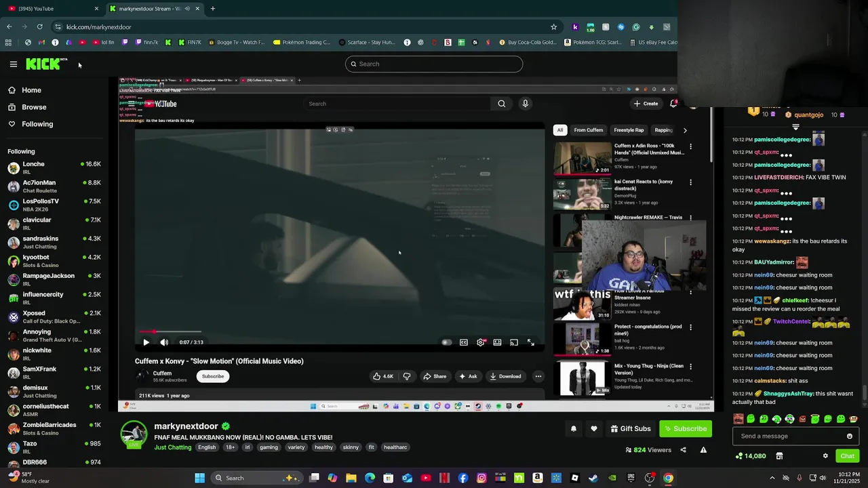Select Freestyle Rap filter chip

tap(629, 130)
